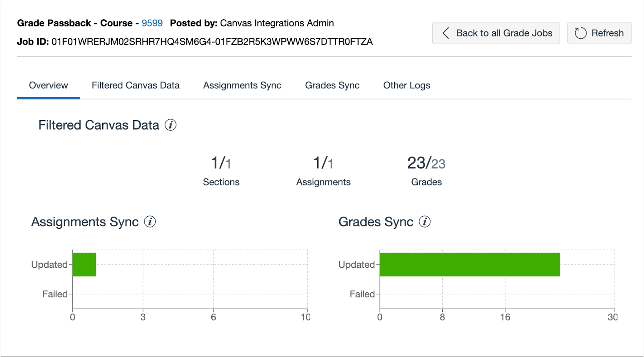The height and width of the screenshot is (357, 644).
Task: Switch to the Overview tab
Action: coord(48,85)
